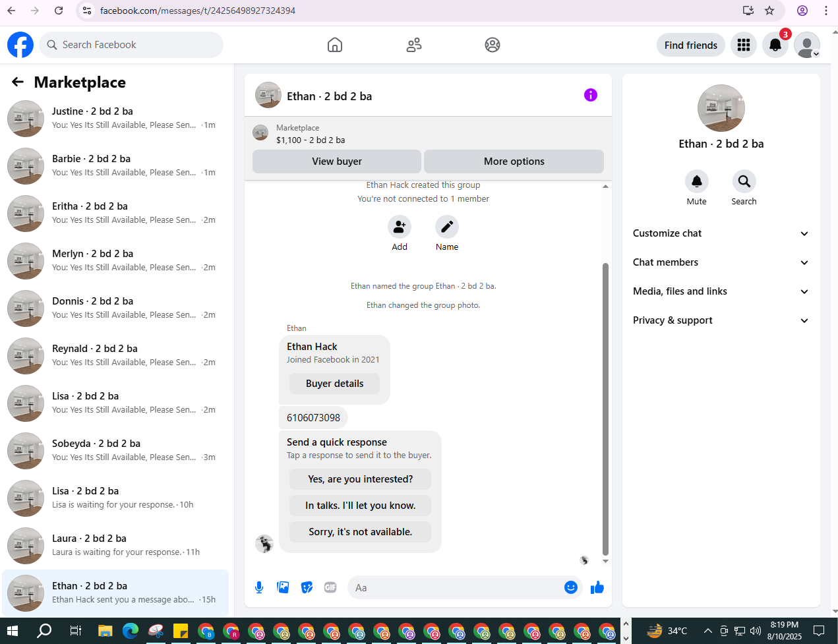This screenshot has height=644, width=838.
Task: Click the chat messages scrollbar thumb
Action: [605, 409]
